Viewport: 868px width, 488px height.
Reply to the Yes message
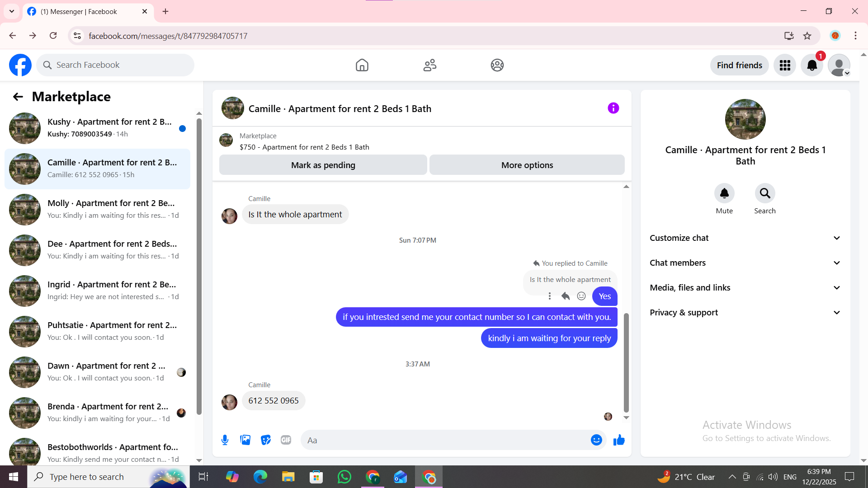[x=565, y=296]
